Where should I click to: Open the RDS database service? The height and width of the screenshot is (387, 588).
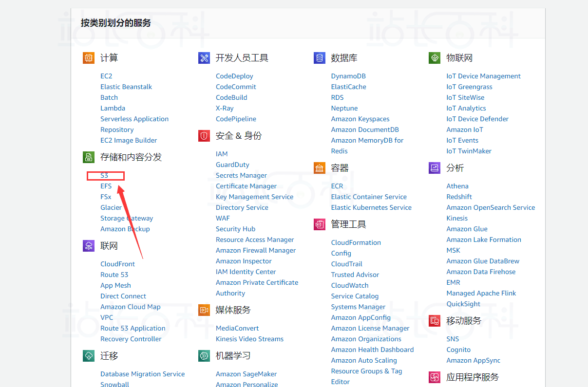[338, 97]
